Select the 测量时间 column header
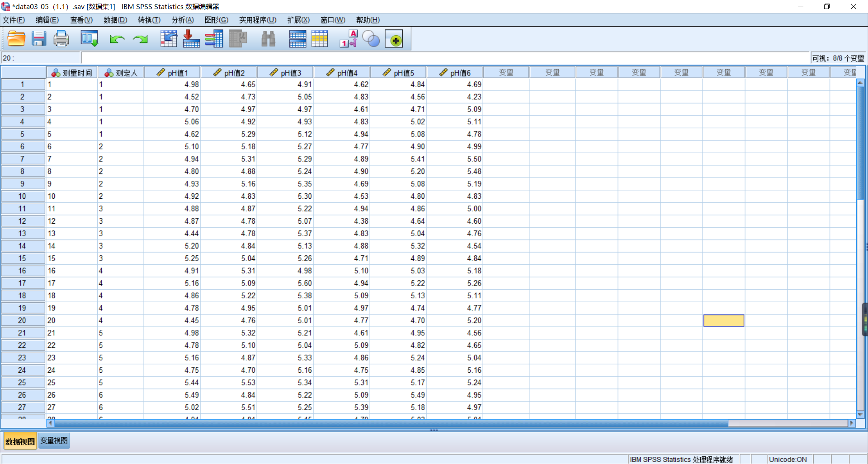The height and width of the screenshot is (464, 868). coord(72,73)
